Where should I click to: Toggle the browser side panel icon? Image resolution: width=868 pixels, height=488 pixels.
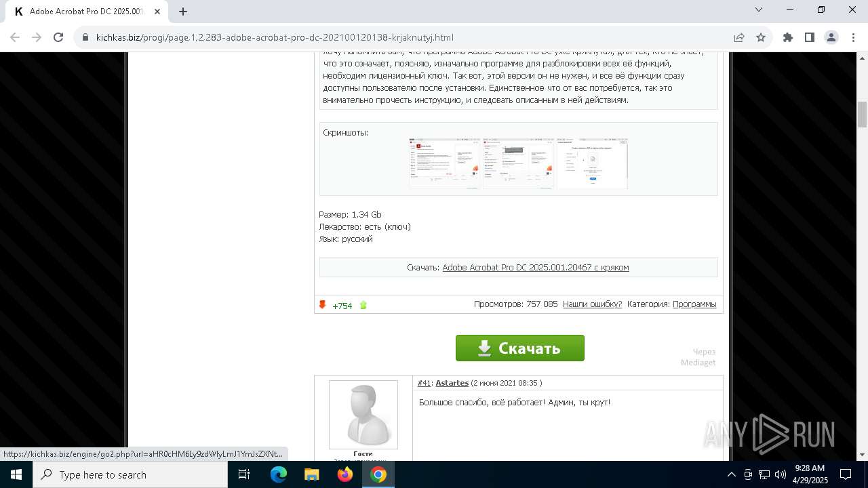tap(810, 37)
